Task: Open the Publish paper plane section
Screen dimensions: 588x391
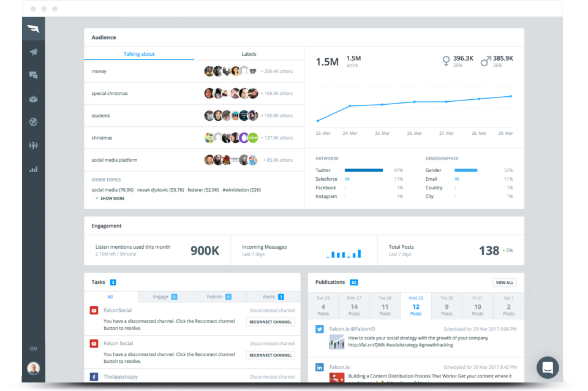Action: tap(34, 52)
